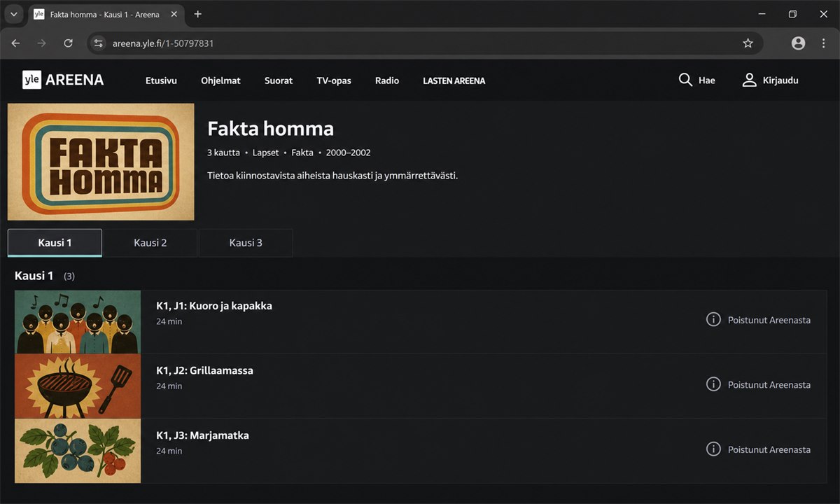Open a new browser tab
This screenshot has height=504, width=840.
click(x=198, y=14)
